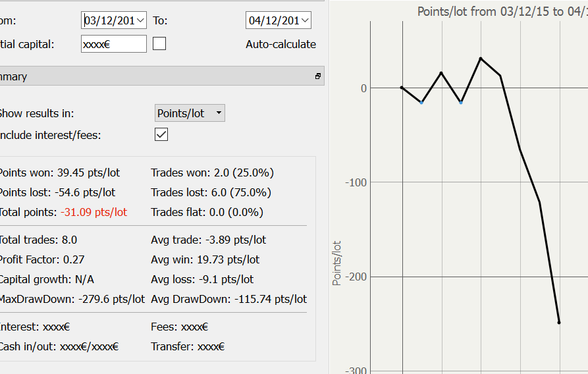Open the From date calendar dropdown arrow
Viewport: 588px width, 374px height.
pyautogui.click(x=141, y=20)
